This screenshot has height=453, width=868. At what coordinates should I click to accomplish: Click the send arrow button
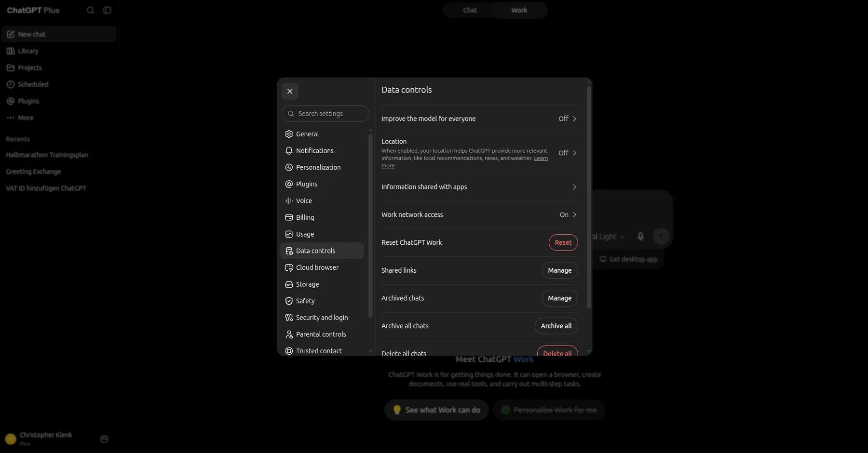(x=661, y=237)
